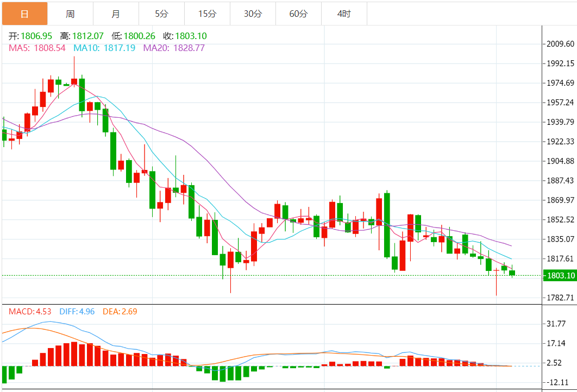Click the latest green candlestick on the right
Screen dimensions: 577x392
(512, 273)
